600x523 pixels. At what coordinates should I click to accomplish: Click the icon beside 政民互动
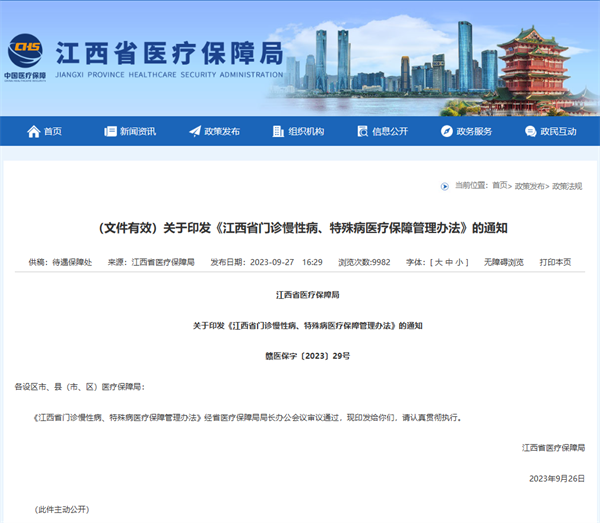point(531,131)
